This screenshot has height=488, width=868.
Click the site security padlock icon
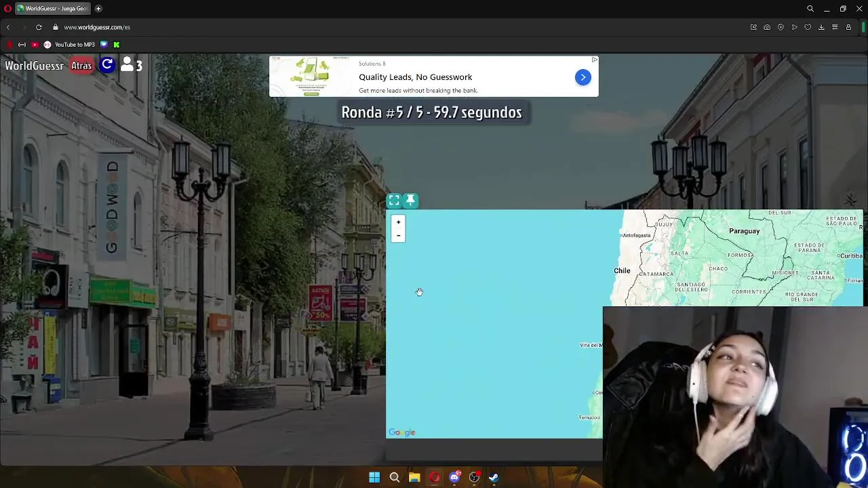coord(56,27)
